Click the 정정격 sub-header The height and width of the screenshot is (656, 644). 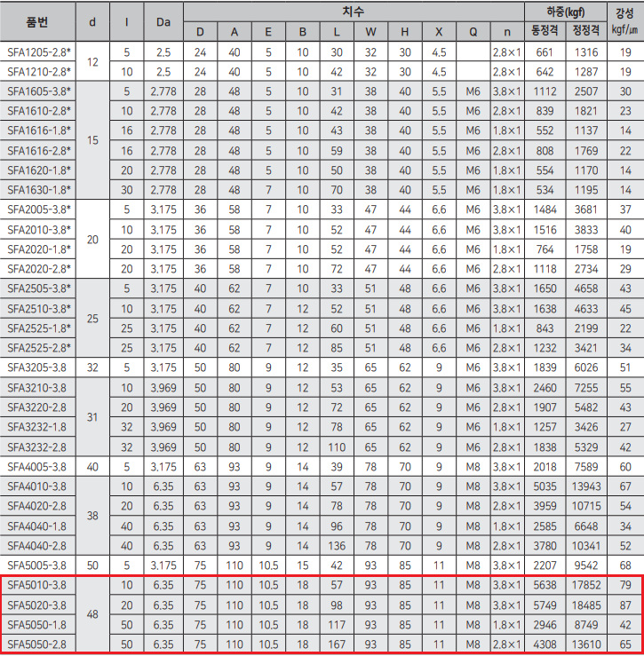(x=585, y=32)
